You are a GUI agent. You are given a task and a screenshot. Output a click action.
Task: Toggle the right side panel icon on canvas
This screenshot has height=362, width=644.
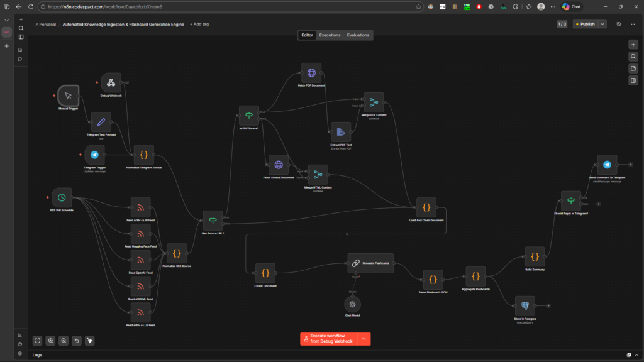click(x=633, y=80)
